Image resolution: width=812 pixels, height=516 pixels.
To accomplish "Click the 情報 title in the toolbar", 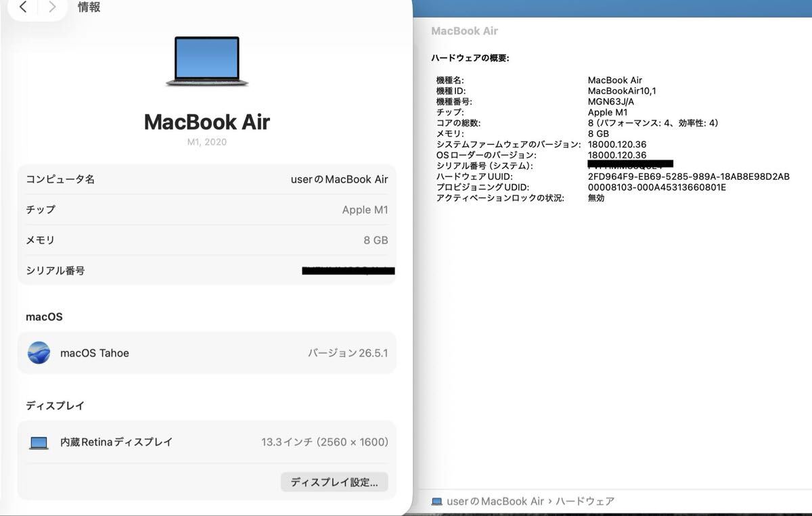I will coord(89,7).
